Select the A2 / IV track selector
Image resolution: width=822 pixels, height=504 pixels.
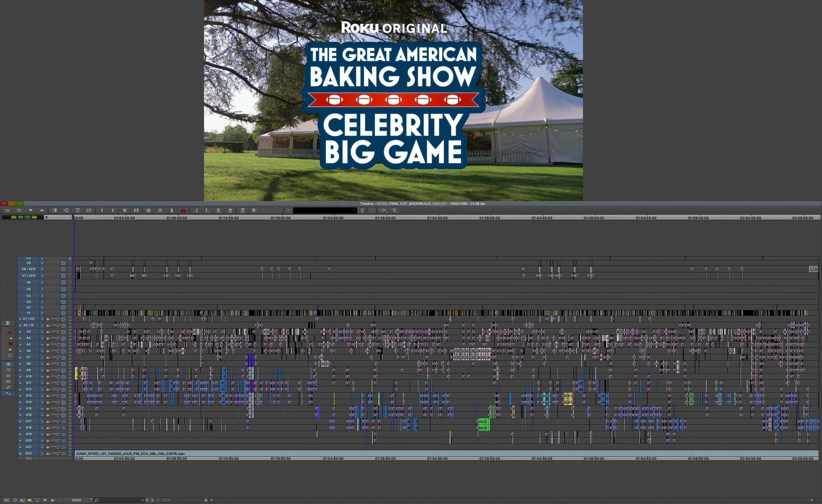coord(29,325)
